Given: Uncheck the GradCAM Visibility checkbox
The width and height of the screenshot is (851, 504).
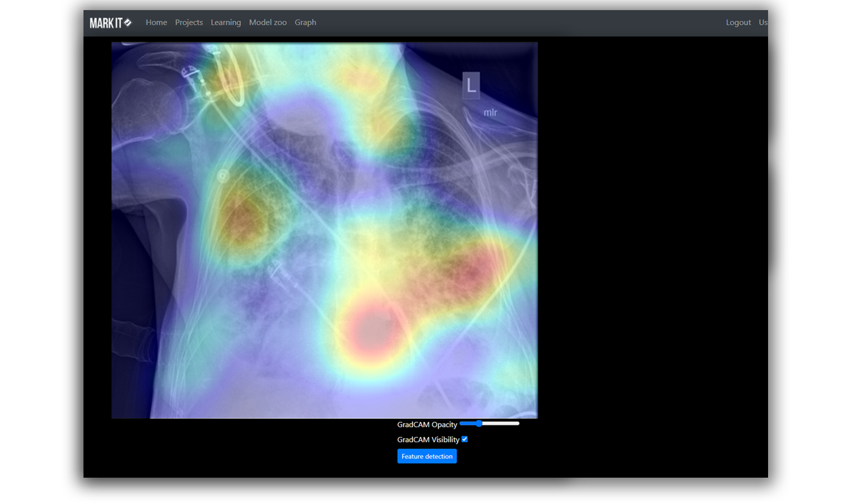Looking at the screenshot, I should tap(464, 439).
